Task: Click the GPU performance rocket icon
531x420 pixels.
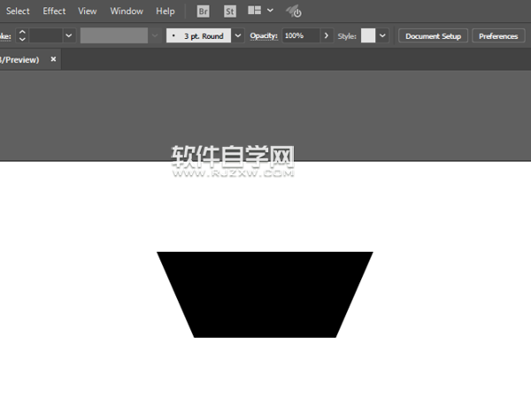Action: pos(294,11)
